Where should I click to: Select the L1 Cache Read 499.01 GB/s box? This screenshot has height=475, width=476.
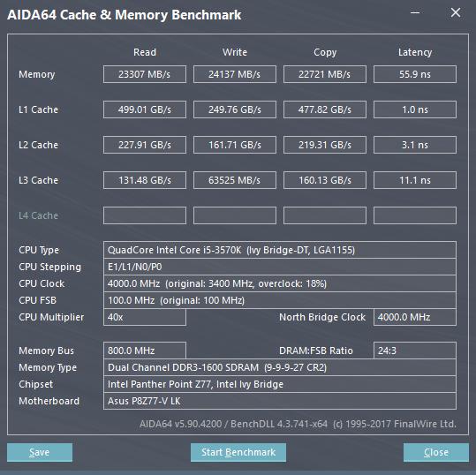point(145,109)
